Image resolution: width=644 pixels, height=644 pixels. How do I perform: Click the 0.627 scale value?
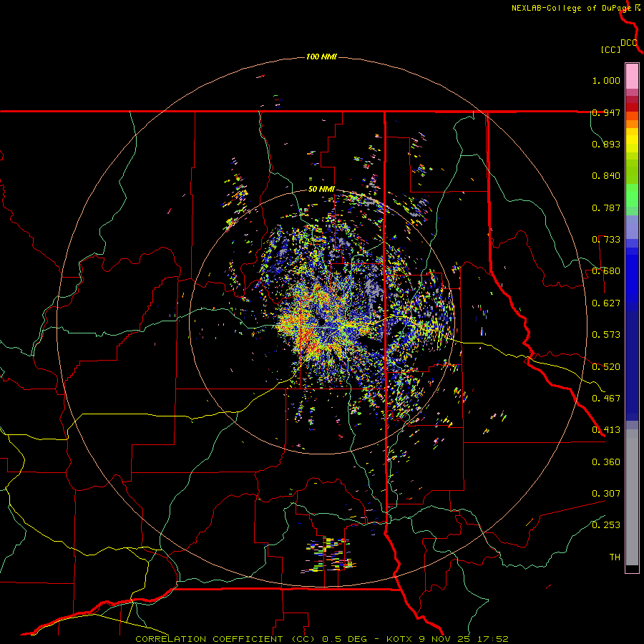coord(606,303)
